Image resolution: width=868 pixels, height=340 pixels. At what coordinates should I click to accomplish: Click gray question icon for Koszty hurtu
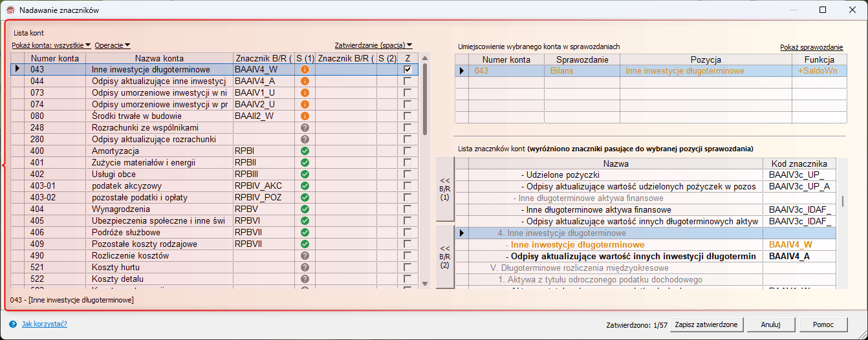click(305, 267)
